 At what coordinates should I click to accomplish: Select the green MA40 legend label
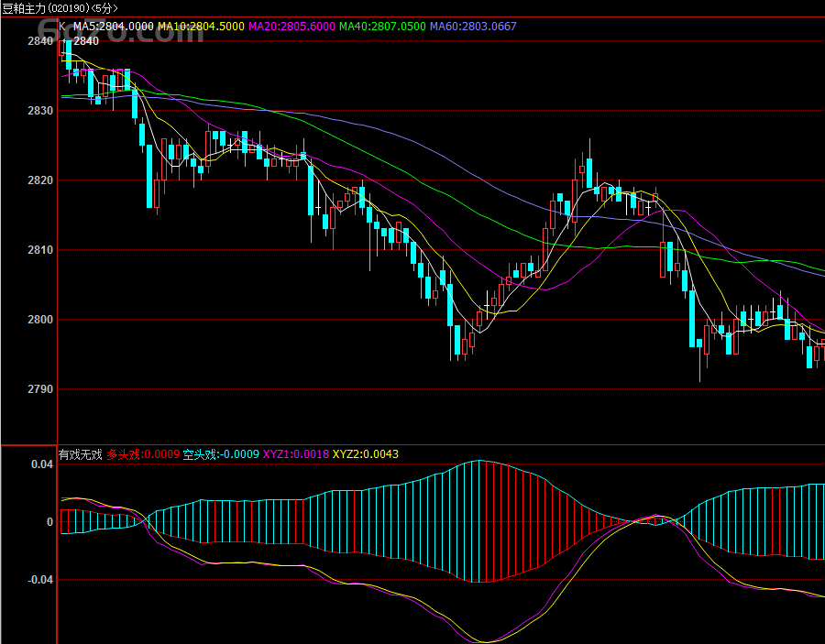coord(381,27)
